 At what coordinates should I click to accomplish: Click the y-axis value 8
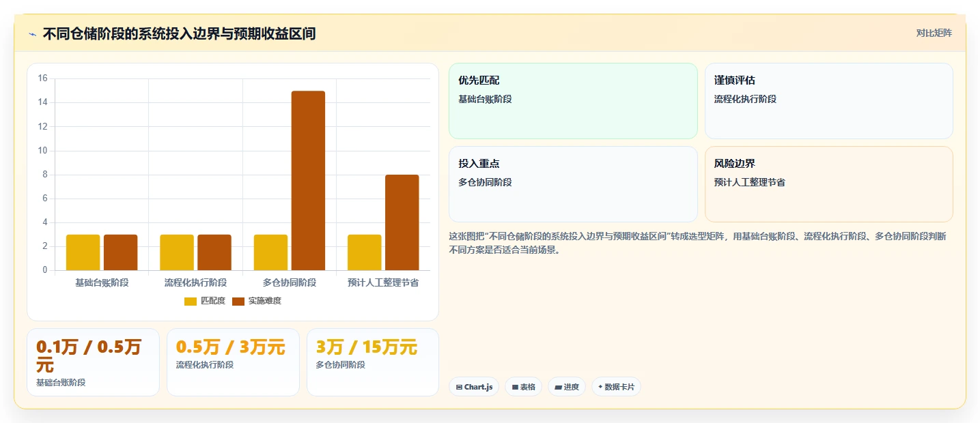click(45, 175)
